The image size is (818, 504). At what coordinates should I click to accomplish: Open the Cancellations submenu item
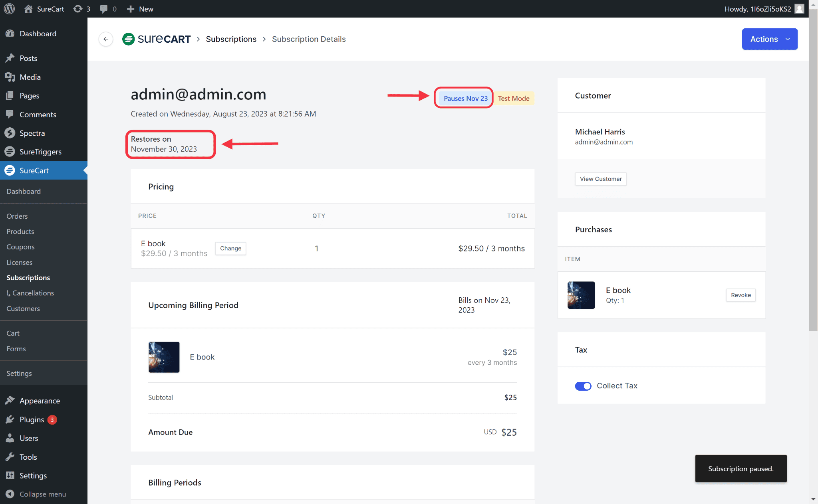tap(33, 293)
